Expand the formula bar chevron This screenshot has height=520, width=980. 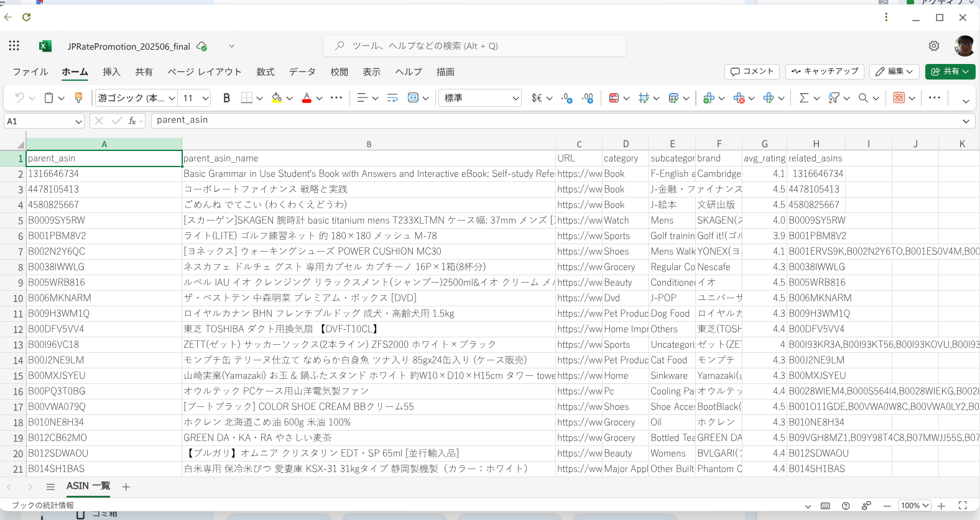[x=966, y=122]
